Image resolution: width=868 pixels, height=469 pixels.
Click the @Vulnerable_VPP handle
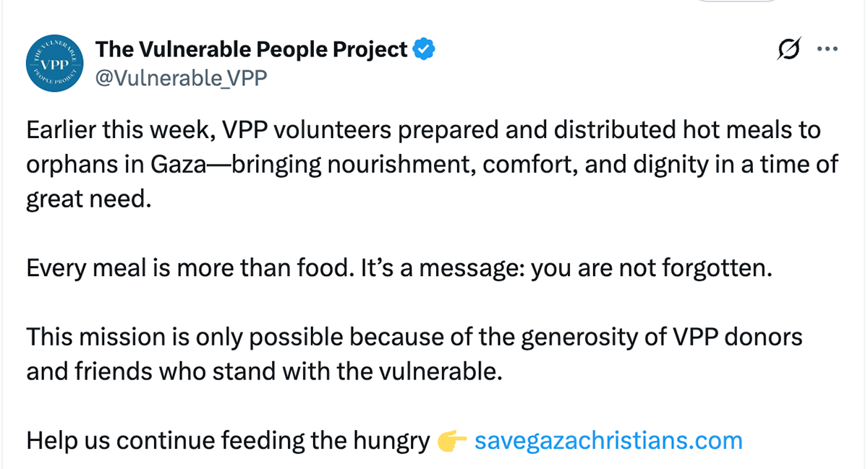coord(181,77)
